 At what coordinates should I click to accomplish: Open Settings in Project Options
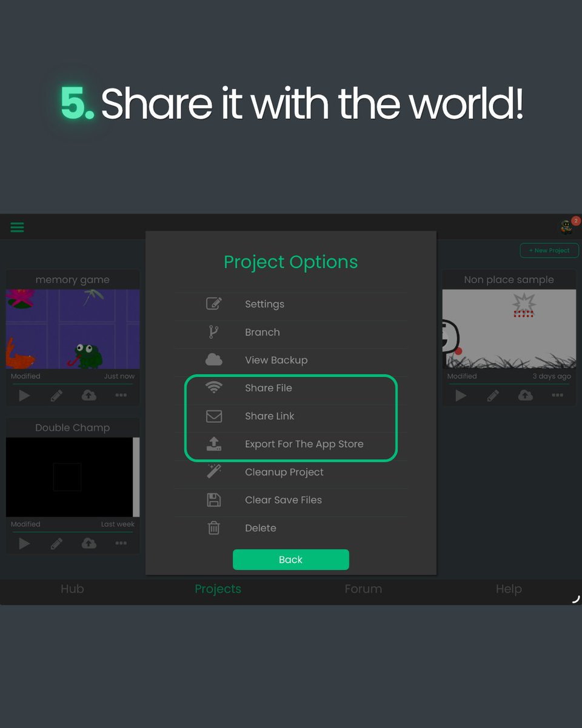click(291, 305)
